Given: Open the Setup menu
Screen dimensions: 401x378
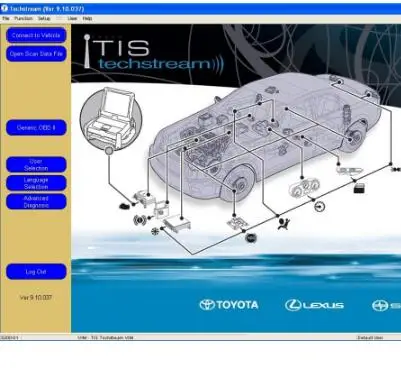Looking at the screenshot, I should tap(44, 18).
